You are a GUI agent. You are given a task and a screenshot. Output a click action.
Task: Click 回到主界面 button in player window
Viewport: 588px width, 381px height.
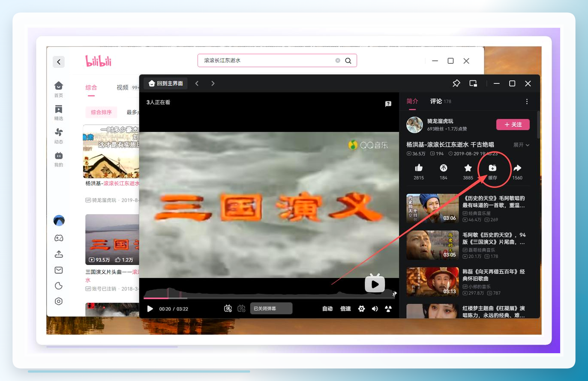tap(165, 83)
